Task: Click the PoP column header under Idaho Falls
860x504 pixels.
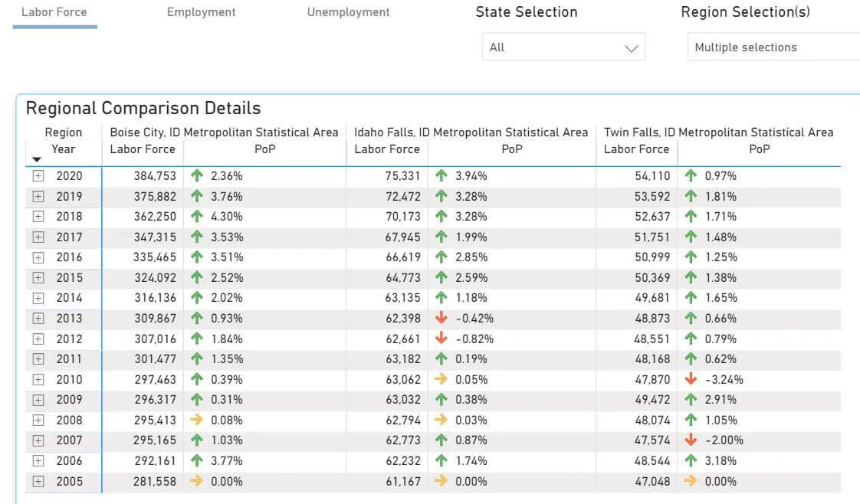Action: (x=512, y=149)
